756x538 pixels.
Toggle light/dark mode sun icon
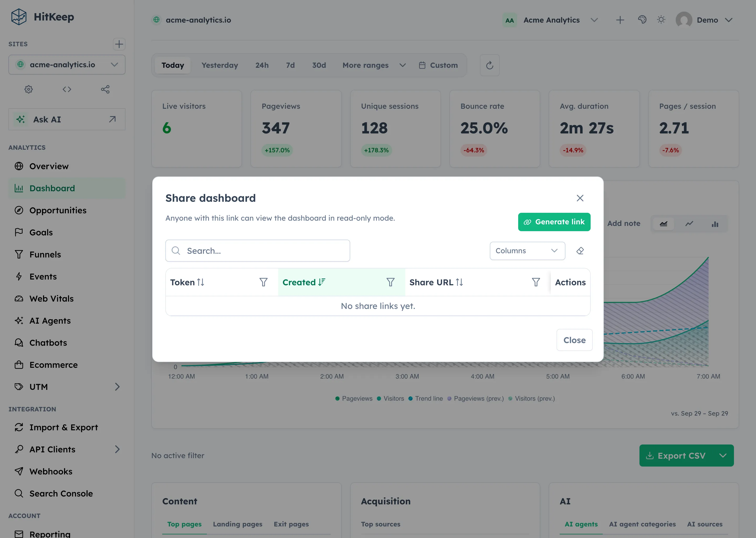(661, 20)
